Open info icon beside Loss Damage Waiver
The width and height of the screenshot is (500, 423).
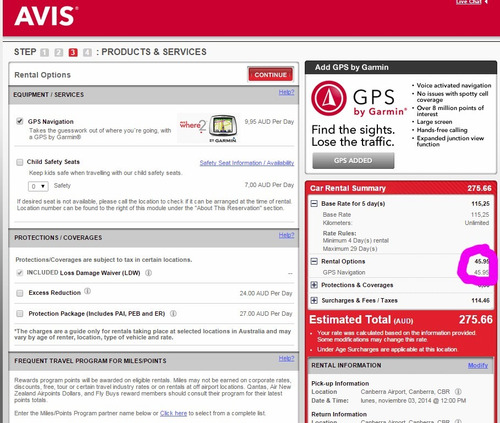(x=149, y=273)
